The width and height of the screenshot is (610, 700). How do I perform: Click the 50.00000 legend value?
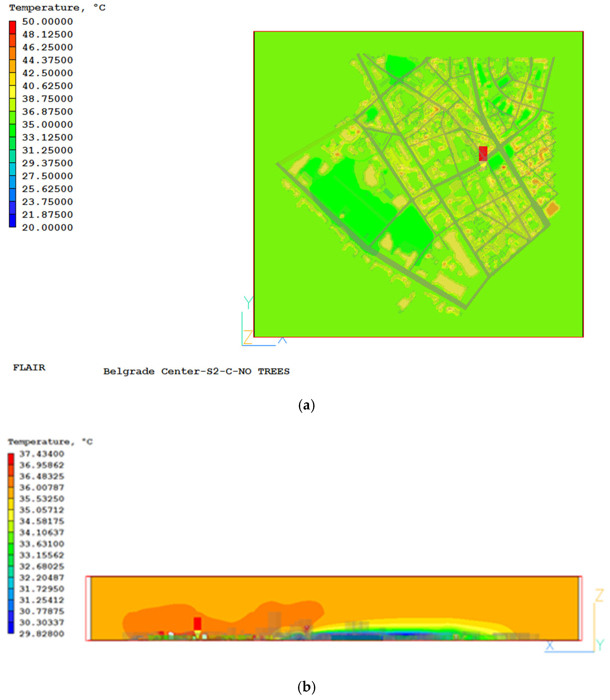[47, 22]
